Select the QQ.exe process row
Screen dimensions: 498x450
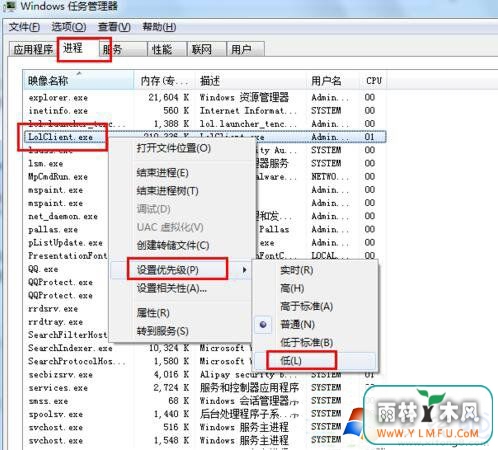tap(67, 269)
